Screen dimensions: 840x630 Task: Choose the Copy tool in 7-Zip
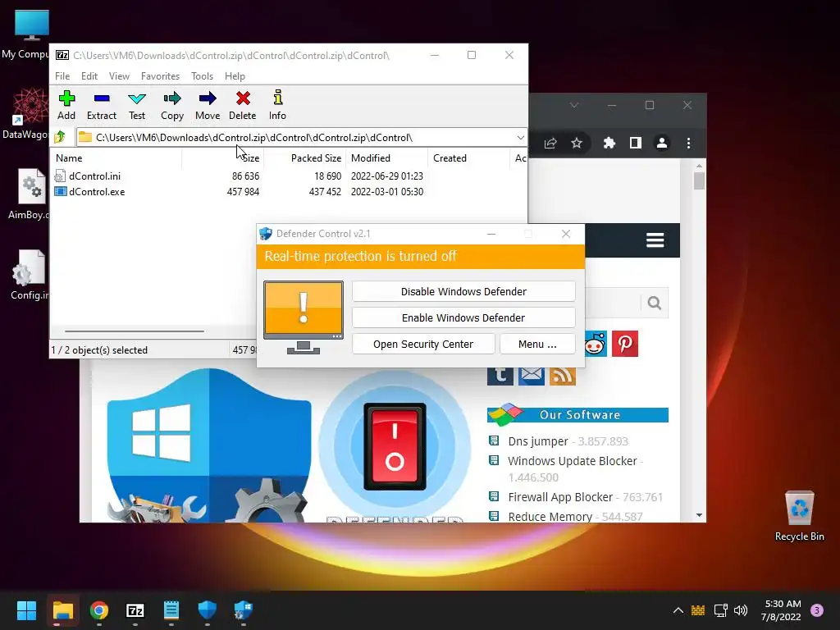172,105
